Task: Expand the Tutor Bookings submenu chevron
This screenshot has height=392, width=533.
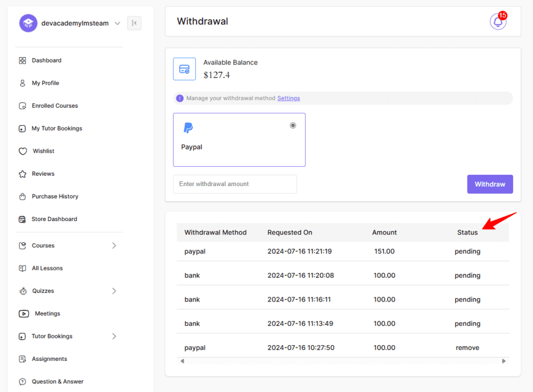Action: pyautogui.click(x=114, y=336)
